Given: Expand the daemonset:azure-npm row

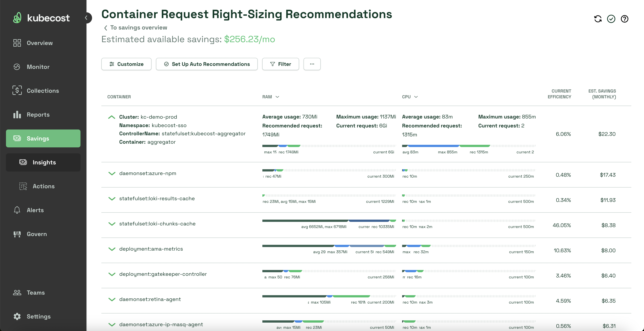Looking at the screenshot, I should (x=112, y=174).
